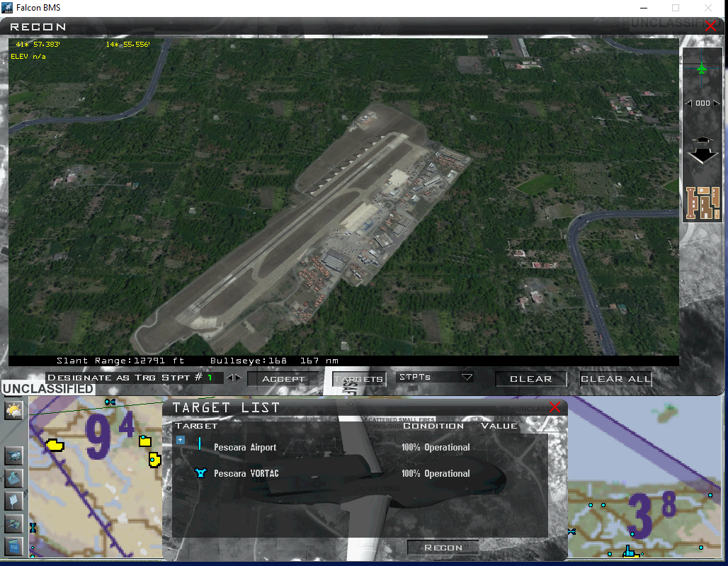Screen dimensions: 728x566
Task: Click the Falcon BMS title bar icon
Action: [7, 7]
